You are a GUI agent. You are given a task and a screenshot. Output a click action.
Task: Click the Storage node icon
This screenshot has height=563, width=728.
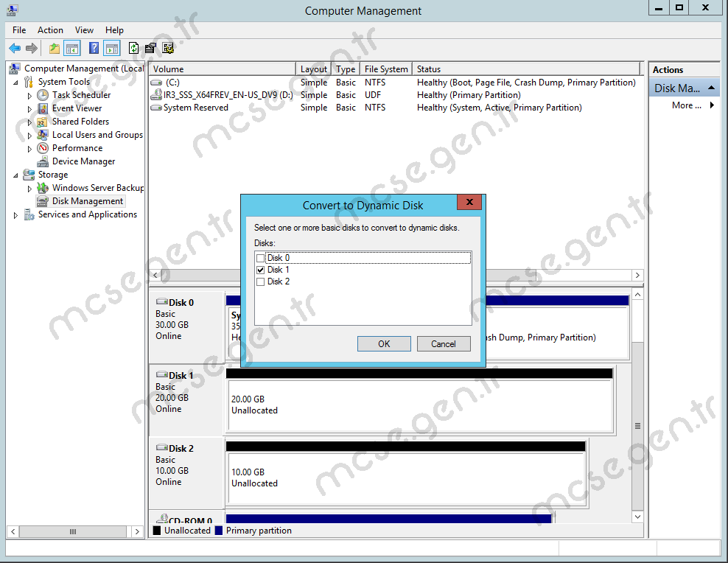[x=29, y=175]
